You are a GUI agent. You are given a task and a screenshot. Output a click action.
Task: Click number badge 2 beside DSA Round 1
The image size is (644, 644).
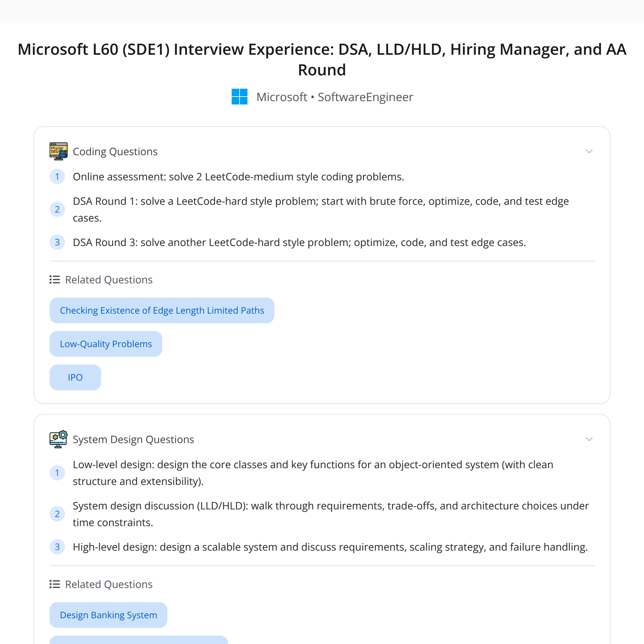click(x=57, y=209)
